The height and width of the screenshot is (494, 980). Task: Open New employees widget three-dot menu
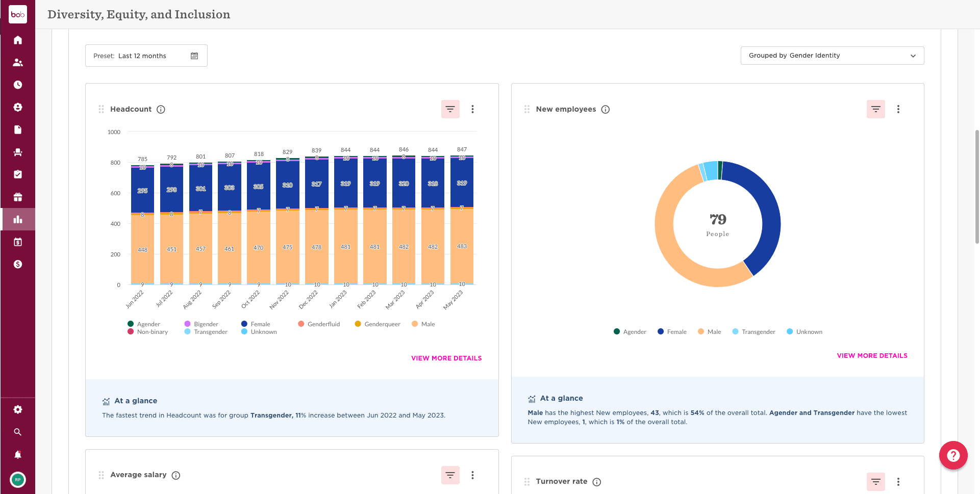point(898,109)
